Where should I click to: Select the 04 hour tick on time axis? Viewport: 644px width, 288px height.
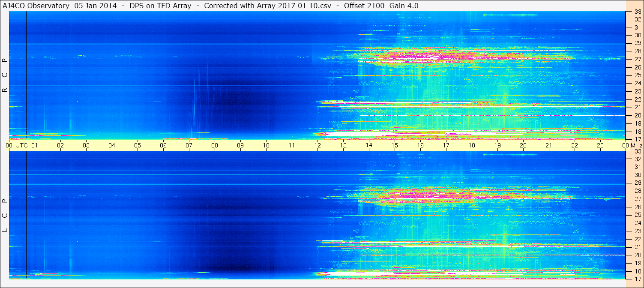pos(112,145)
